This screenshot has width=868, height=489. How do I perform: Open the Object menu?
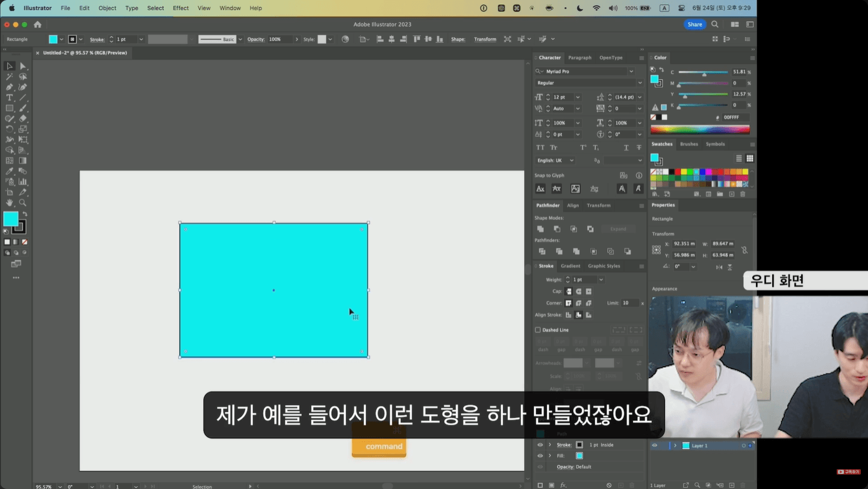tap(107, 8)
